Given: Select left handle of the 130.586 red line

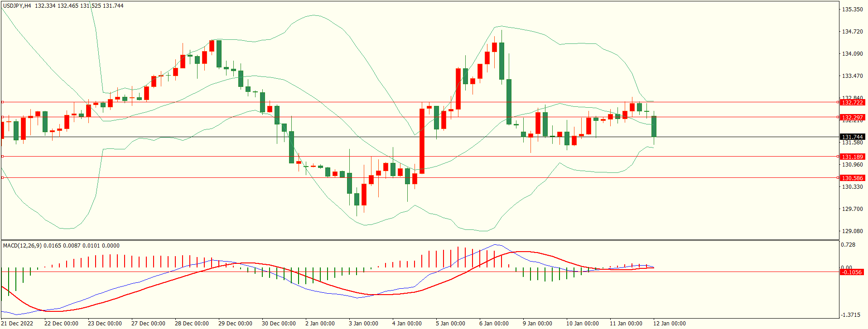Looking at the screenshot, I should coord(2,178).
